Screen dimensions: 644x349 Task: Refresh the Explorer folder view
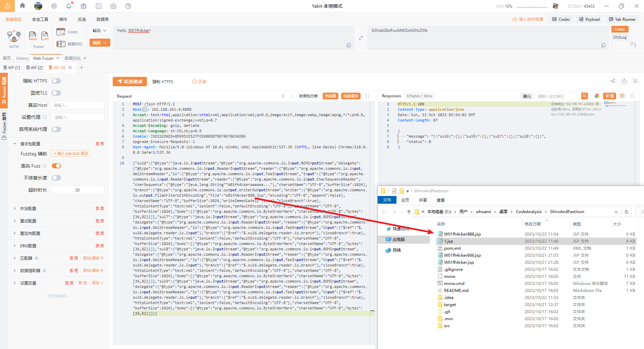pos(626,212)
